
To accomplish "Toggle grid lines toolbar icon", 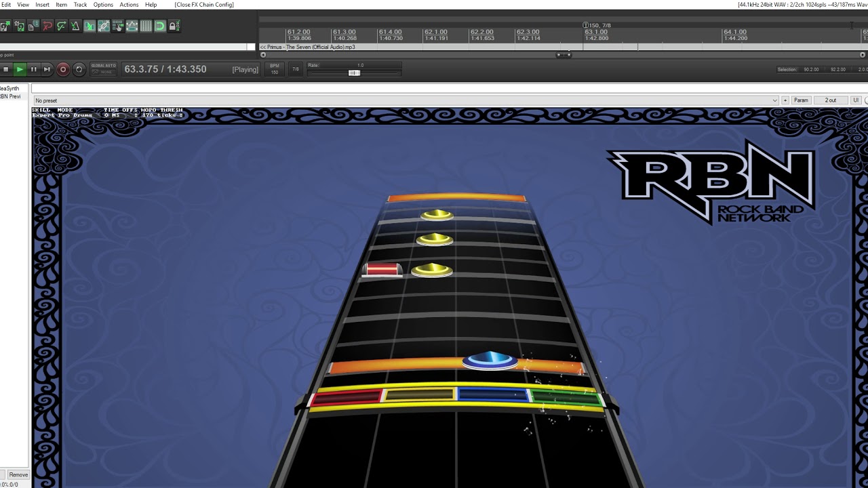I will (146, 26).
